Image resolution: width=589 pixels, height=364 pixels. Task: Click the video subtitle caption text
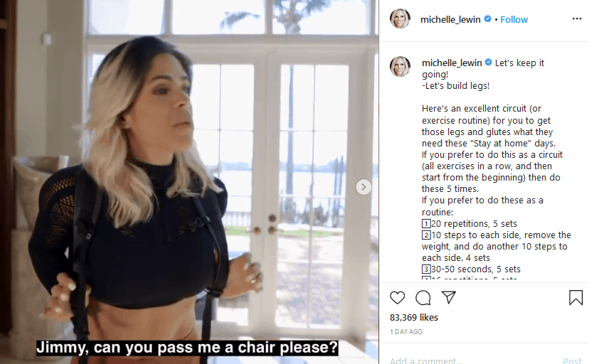[187, 348]
